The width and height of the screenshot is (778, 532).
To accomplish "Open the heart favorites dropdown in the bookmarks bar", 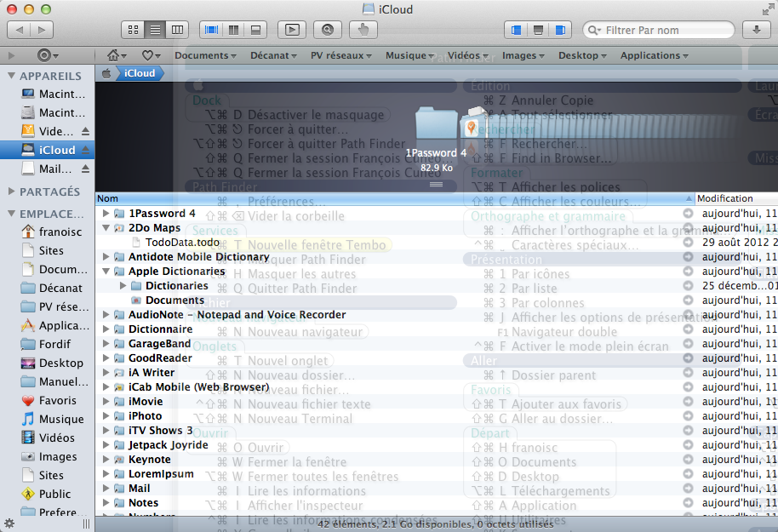I will (152, 55).
